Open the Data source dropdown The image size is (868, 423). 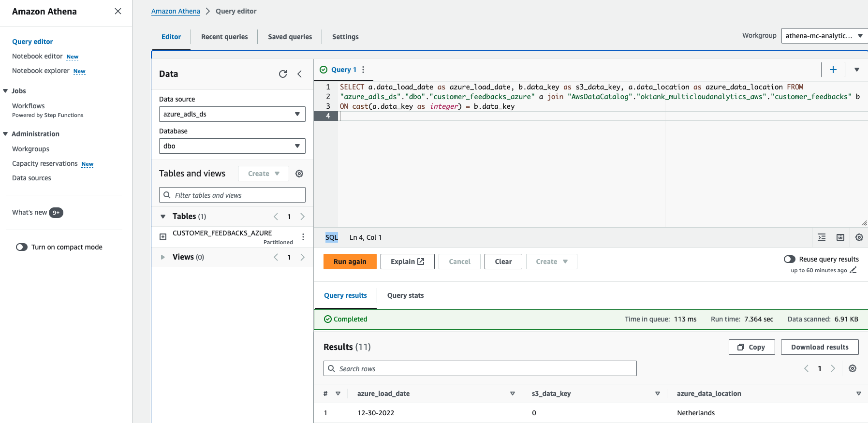[x=232, y=114]
